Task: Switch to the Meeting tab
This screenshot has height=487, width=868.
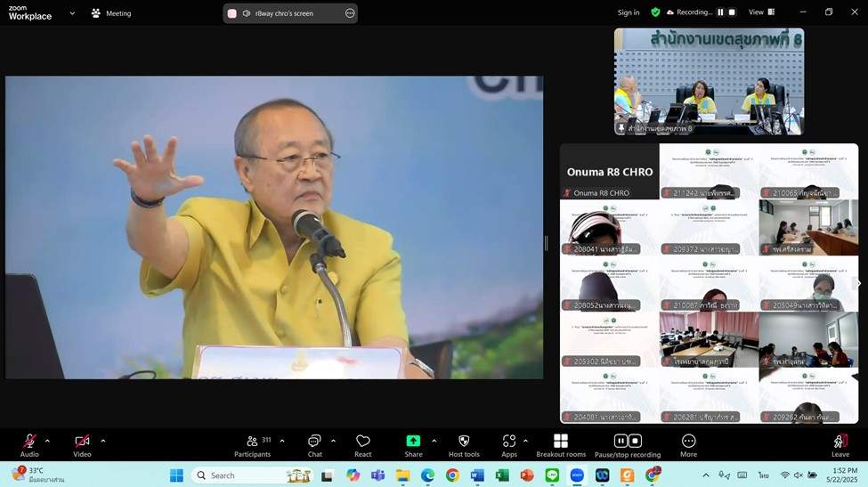Action: (111, 13)
